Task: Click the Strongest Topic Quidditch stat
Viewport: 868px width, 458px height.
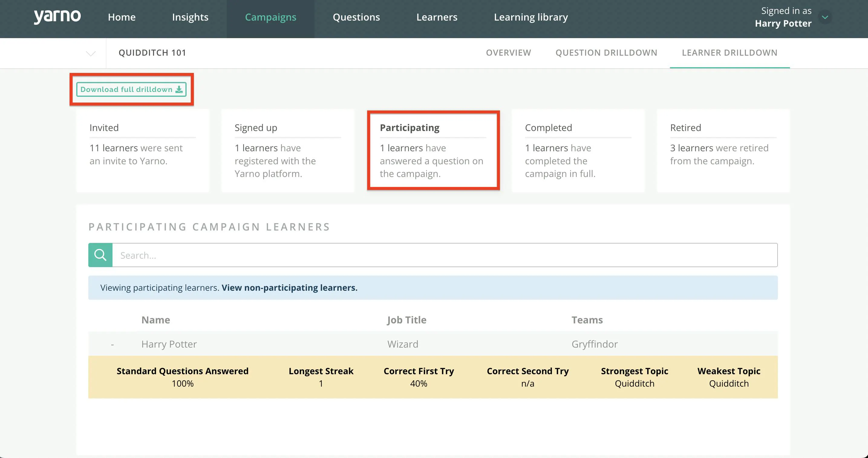Action: tap(635, 377)
